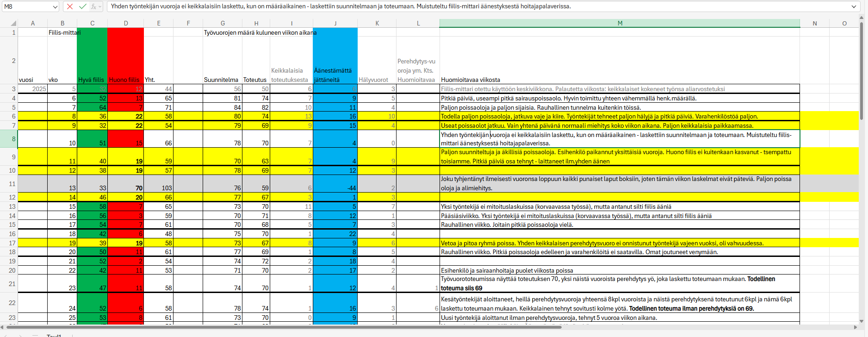Viewport: 868px width, 337px height.
Task: Click the Select All corner triangle
Action: click(x=13, y=24)
